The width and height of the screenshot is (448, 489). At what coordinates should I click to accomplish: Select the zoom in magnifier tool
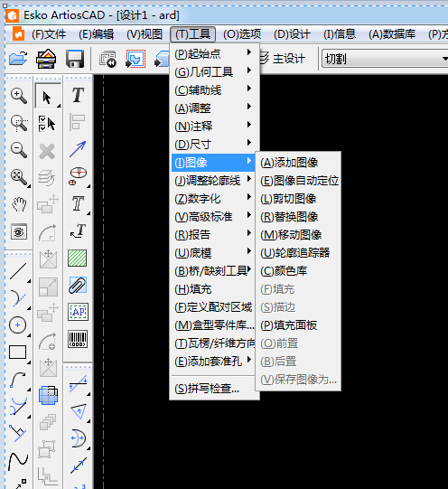(x=19, y=96)
